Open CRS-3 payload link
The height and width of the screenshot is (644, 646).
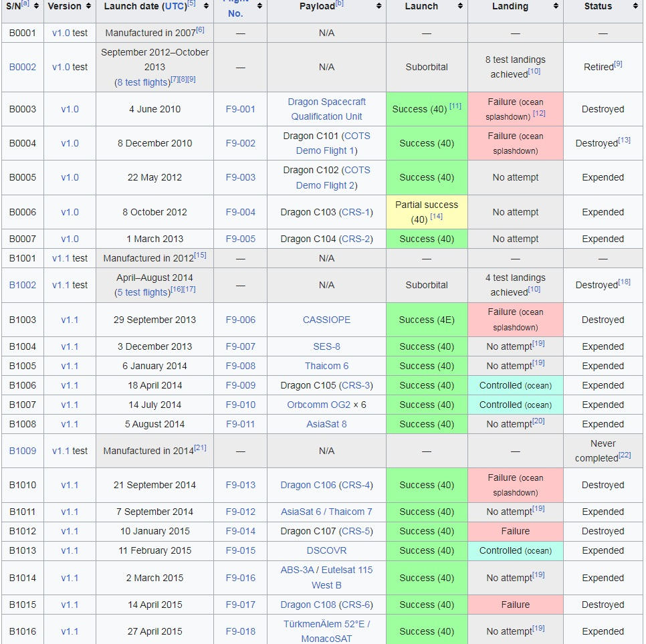(356, 385)
